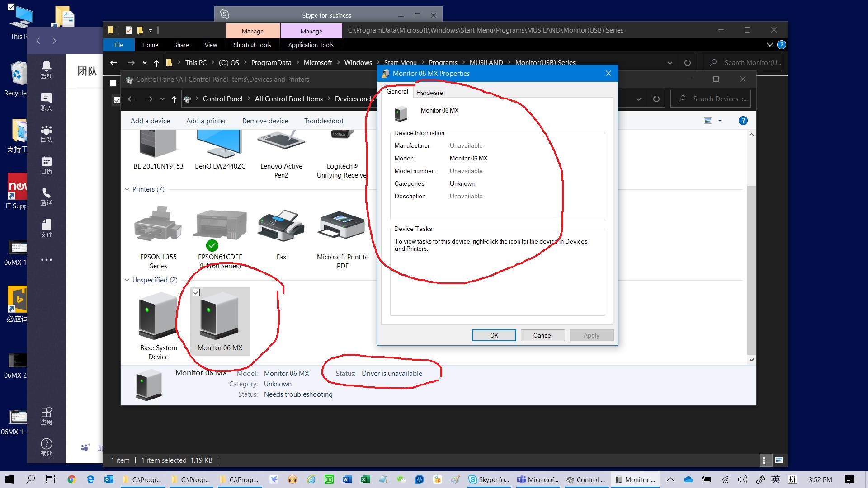Image resolution: width=868 pixels, height=488 pixels.
Task: Open the Share ribbon tab
Action: (x=181, y=45)
